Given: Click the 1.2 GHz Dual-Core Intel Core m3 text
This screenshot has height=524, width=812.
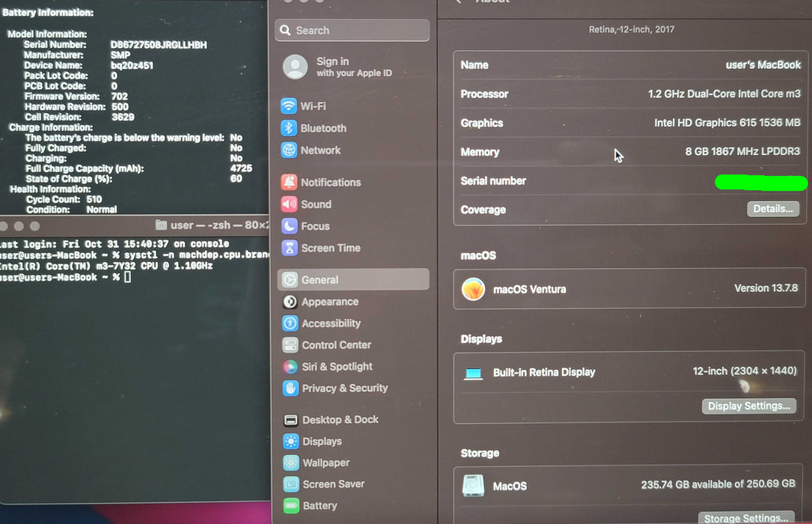Looking at the screenshot, I should pos(724,94).
